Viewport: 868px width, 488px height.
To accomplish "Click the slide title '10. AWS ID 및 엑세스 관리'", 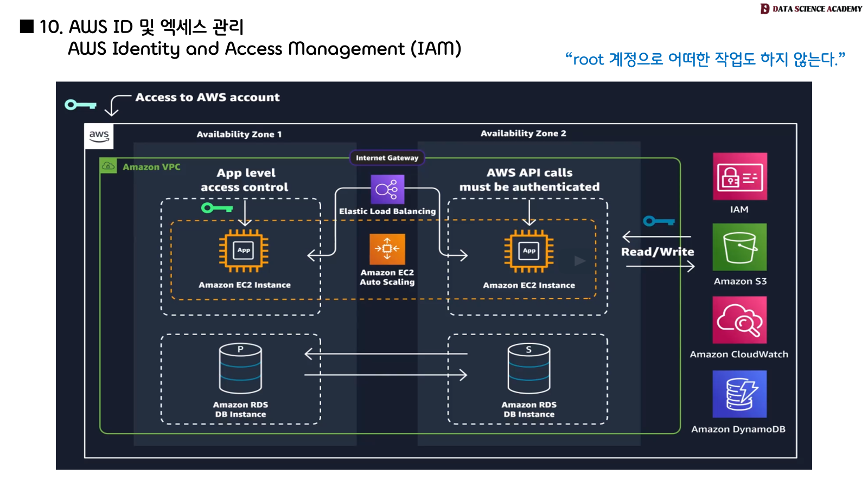I will click(x=142, y=27).
